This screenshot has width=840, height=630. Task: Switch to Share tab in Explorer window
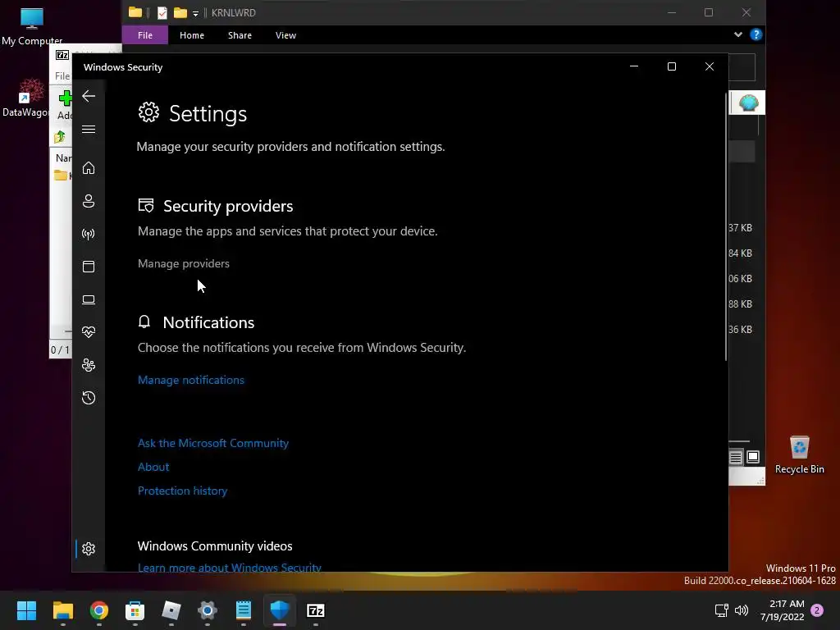click(x=240, y=35)
